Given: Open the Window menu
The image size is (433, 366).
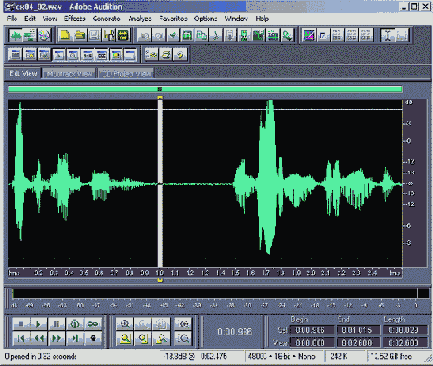Looking at the screenshot, I should pos(236,19).
